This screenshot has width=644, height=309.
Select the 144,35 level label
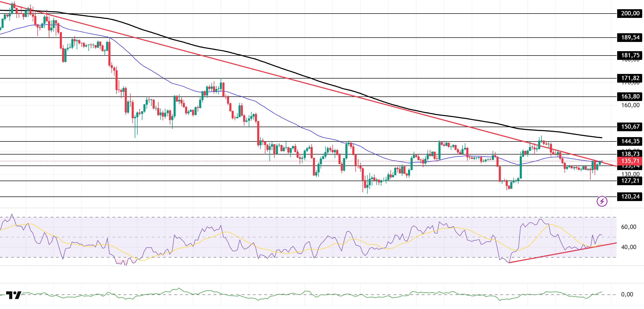630,141
